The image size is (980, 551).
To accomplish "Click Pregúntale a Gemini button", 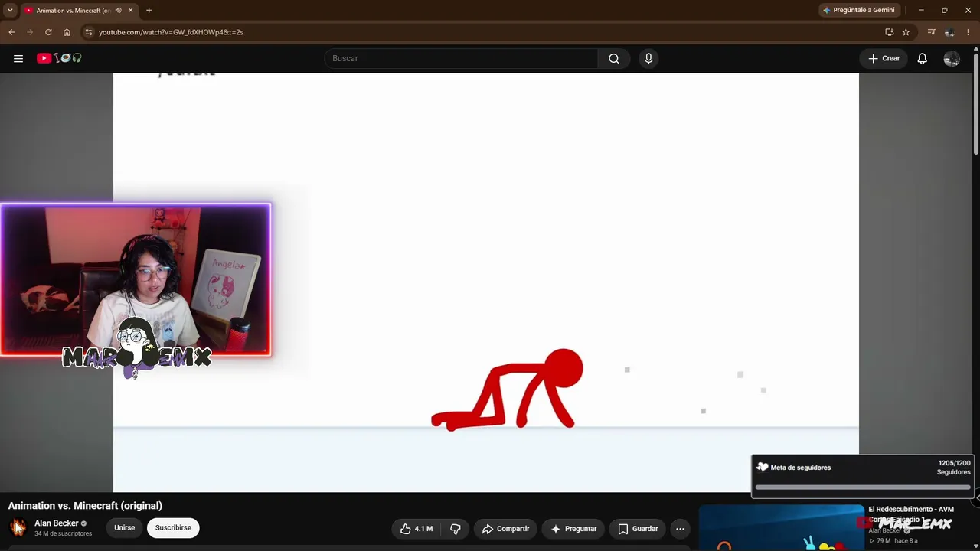I will tap(857, 11).
